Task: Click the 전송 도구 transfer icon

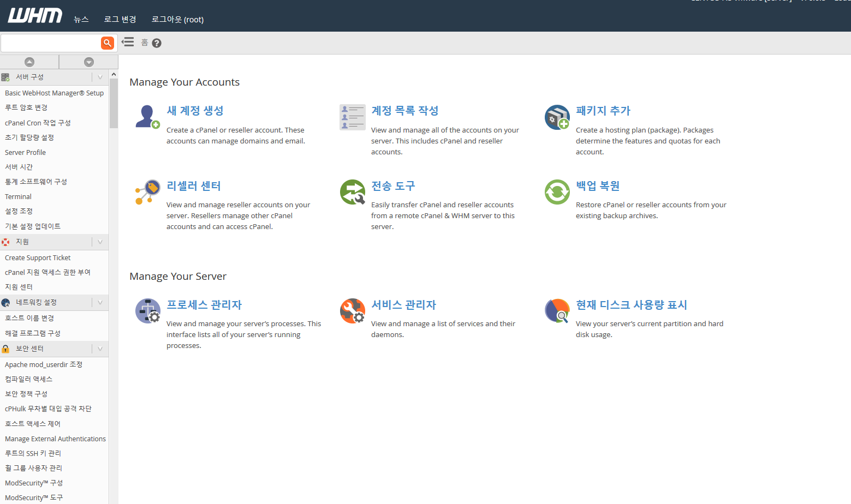Action: [x=352, y=192]
